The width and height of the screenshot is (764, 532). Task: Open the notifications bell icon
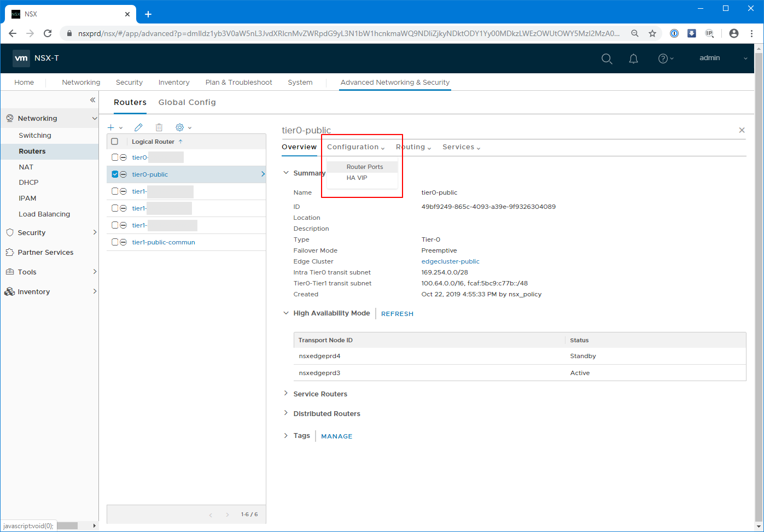[x=633, y=59]
